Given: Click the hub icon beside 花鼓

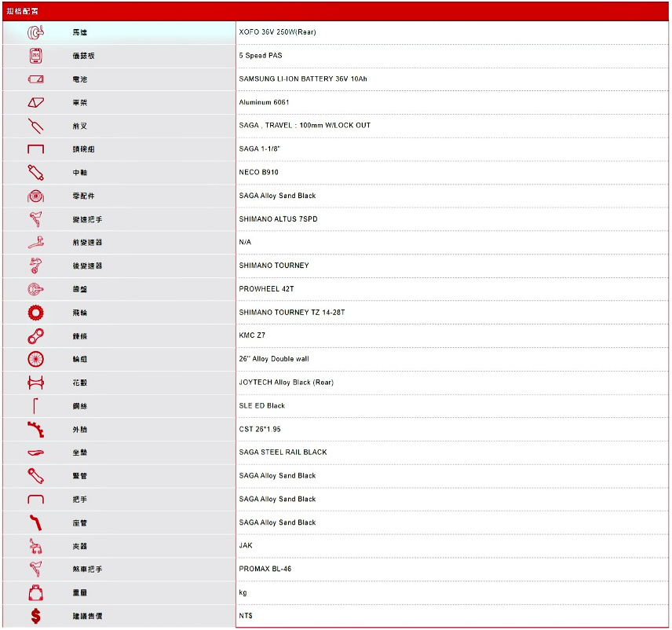Looking at the screenshot, I should point(35,383).
